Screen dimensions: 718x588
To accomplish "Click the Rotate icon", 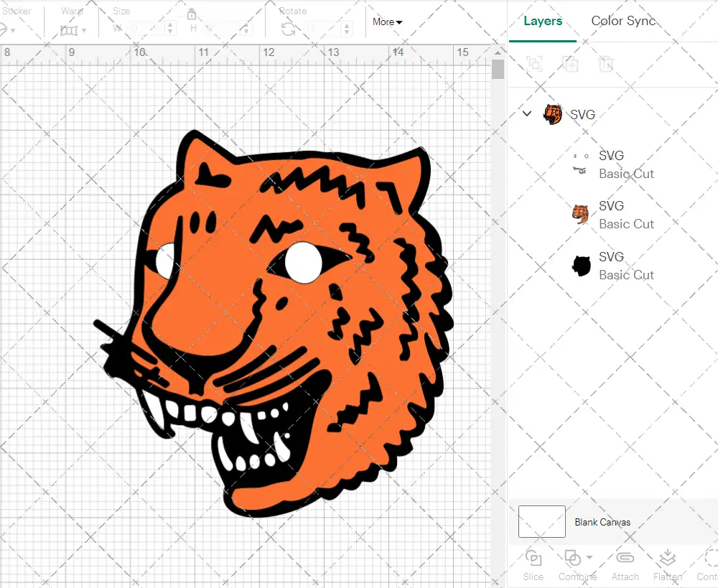I will click(288, 29).
